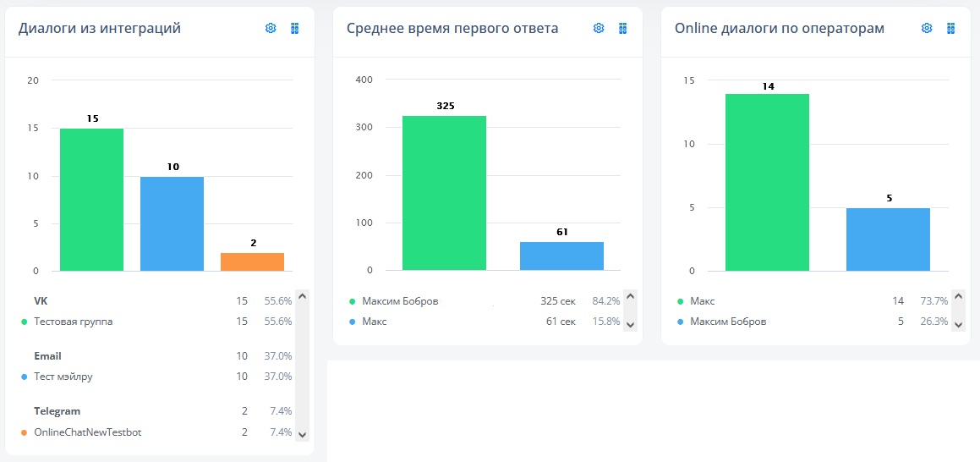Click scroll-up arrow in operators legend list
The height and width of the screenshot is (462, 980).
[958, 296]
